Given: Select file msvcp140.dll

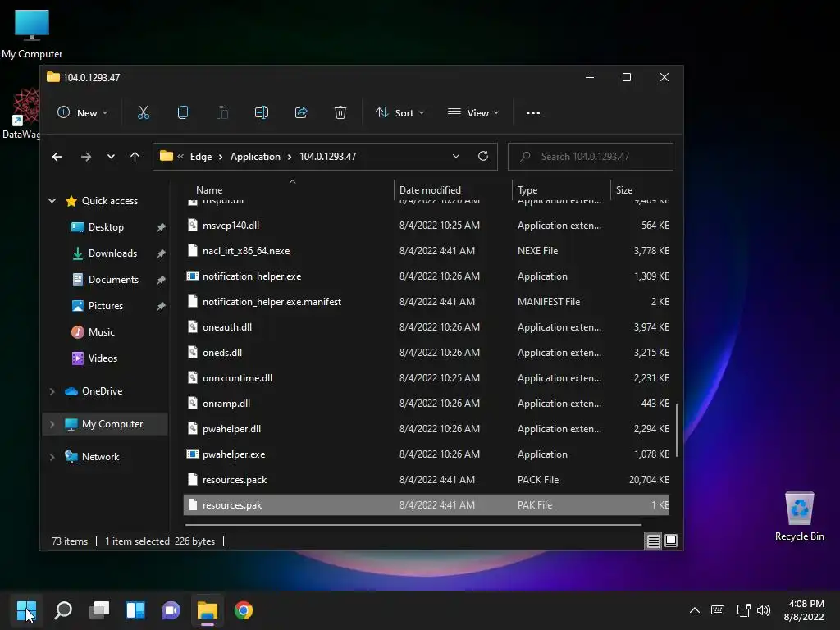Looking at the screenshot, I should pyautogui.click(x=427, y=226).
